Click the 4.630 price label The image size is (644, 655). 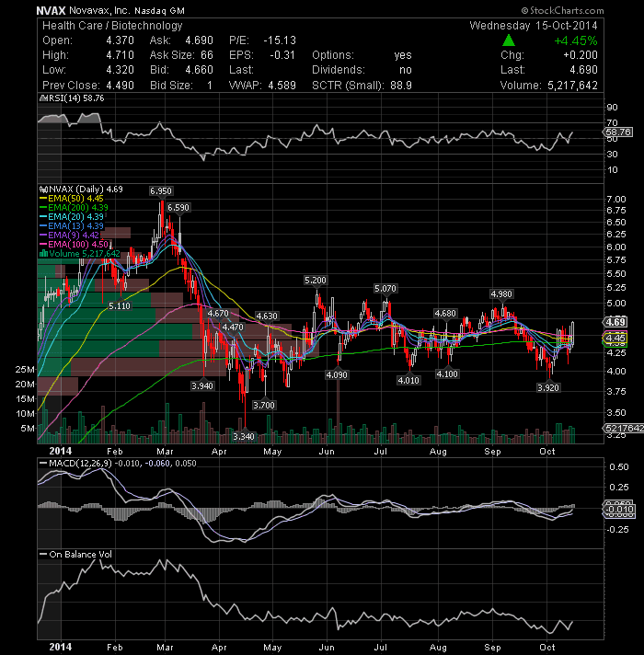coord(267,316)
